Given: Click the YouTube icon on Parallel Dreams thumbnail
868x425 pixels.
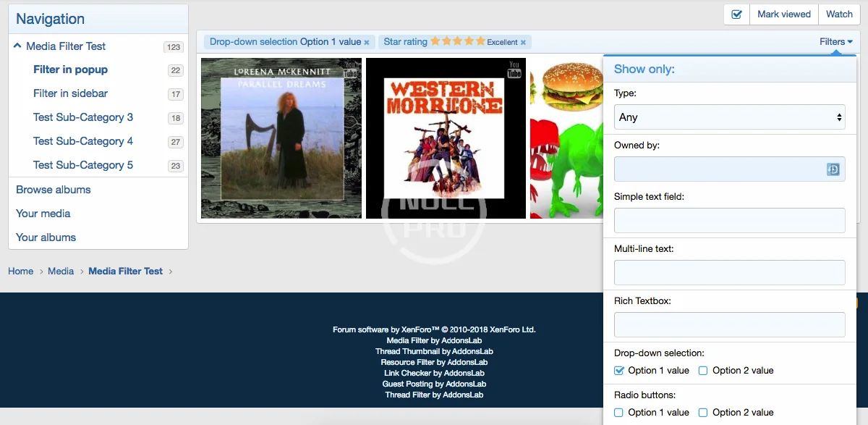Looking at the screenshot, I should tap(352, 69).
